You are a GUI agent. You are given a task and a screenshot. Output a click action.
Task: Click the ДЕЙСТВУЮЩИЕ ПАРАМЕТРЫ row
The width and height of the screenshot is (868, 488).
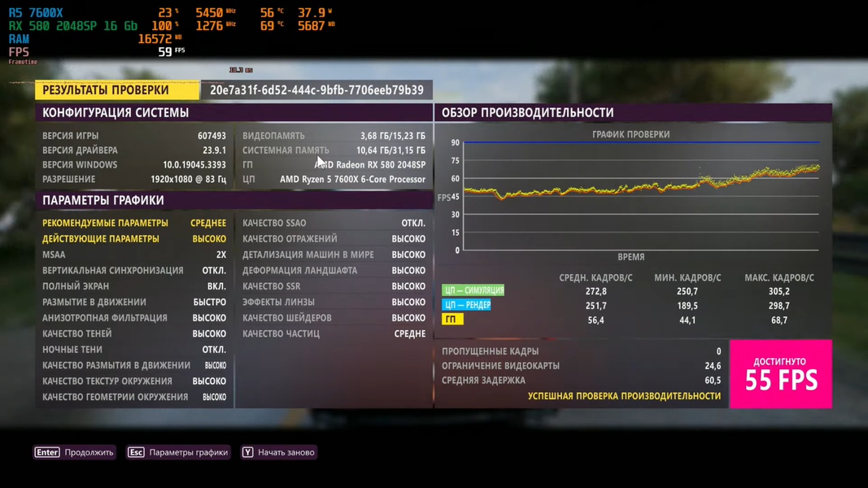tap(134, 238)
